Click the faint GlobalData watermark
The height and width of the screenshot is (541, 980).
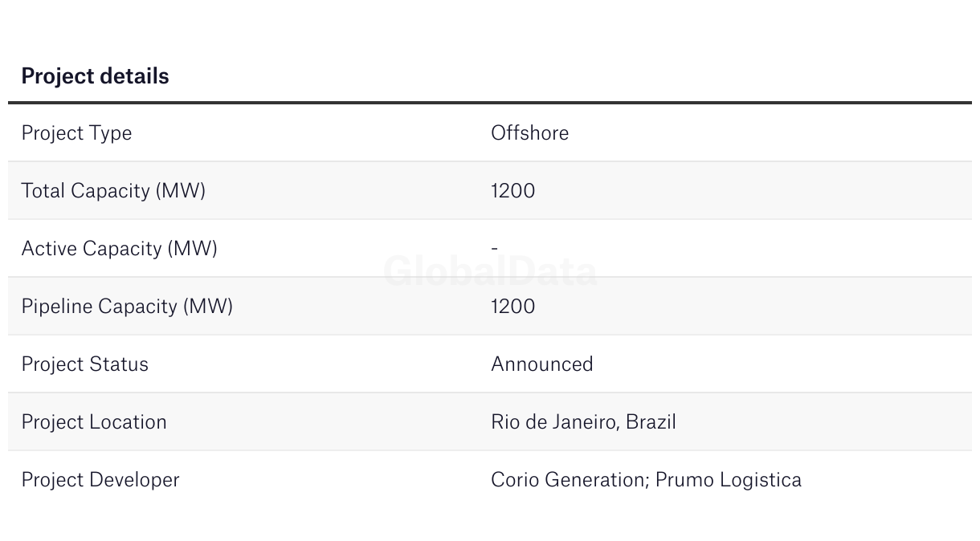(x=490, y=271)
